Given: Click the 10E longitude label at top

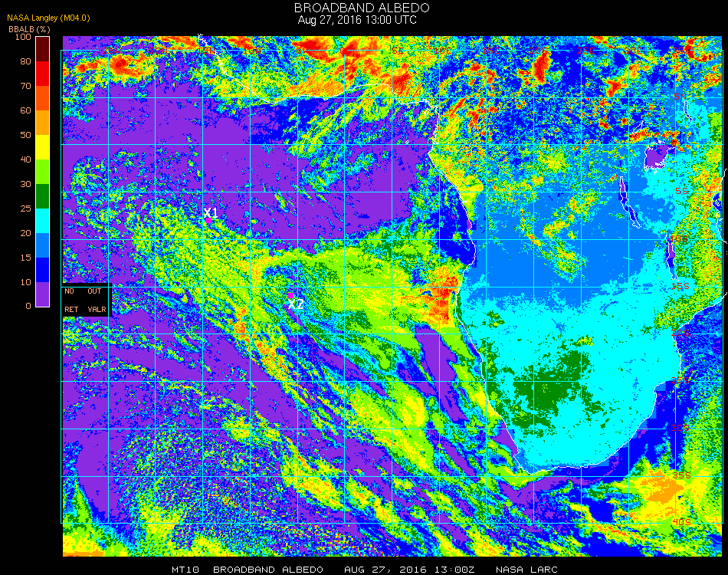Looking at the screenshot, I should [442, 50].
